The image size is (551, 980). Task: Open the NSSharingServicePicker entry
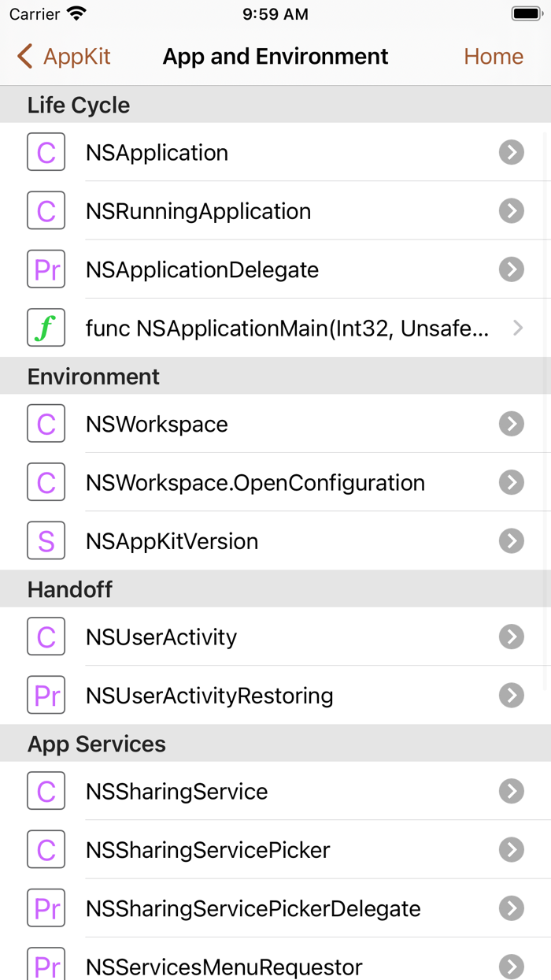click(x=208, y=850)
